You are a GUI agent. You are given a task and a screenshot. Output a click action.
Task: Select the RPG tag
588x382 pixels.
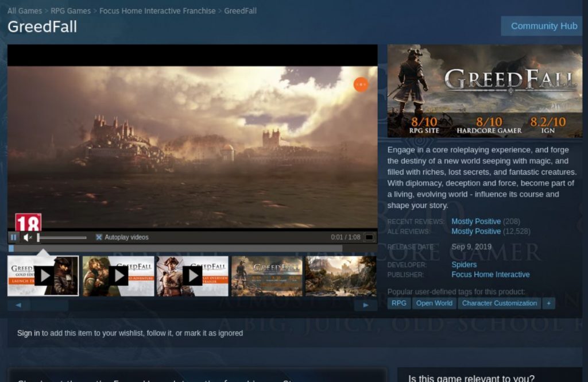coord(399,303)
